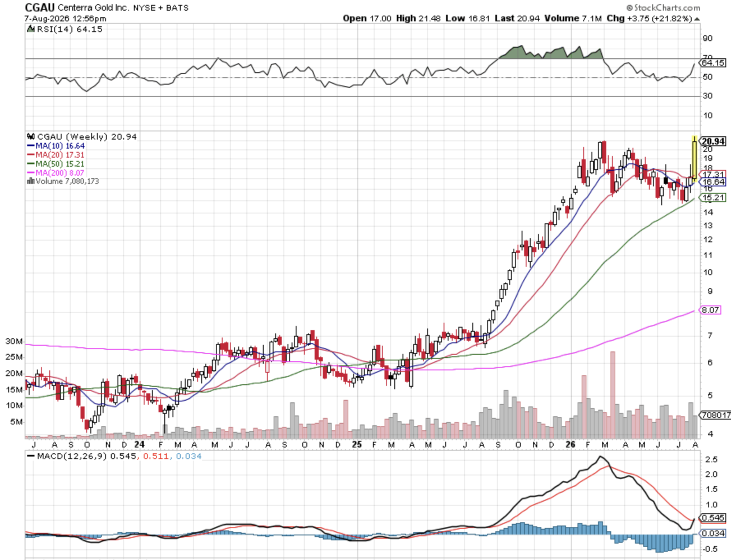
Task: Click the NYSE + BATS exchange label
Action: point(161,8)
